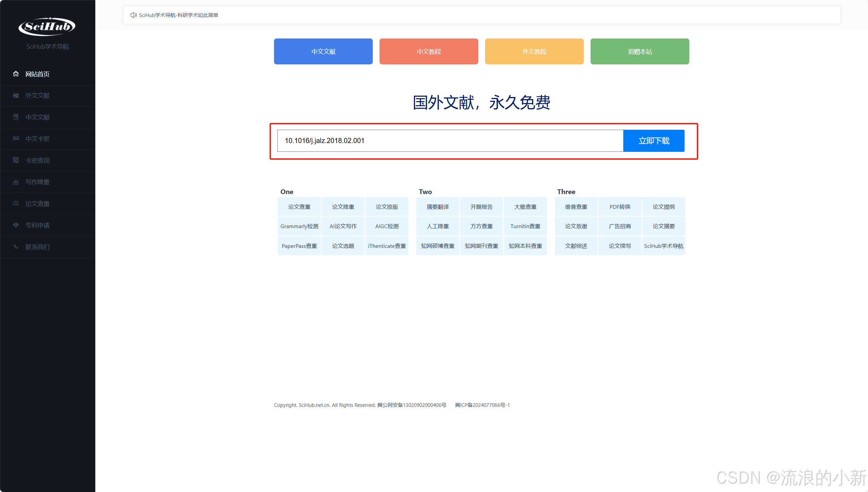Click the 卡密查询 search icon in sidebar

pos(16,160)
